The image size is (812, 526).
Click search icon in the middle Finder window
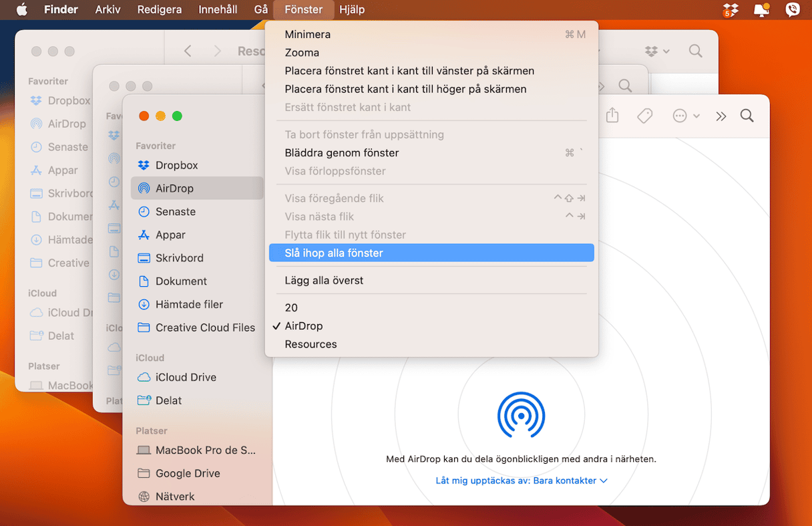click(x=625, y=86)
